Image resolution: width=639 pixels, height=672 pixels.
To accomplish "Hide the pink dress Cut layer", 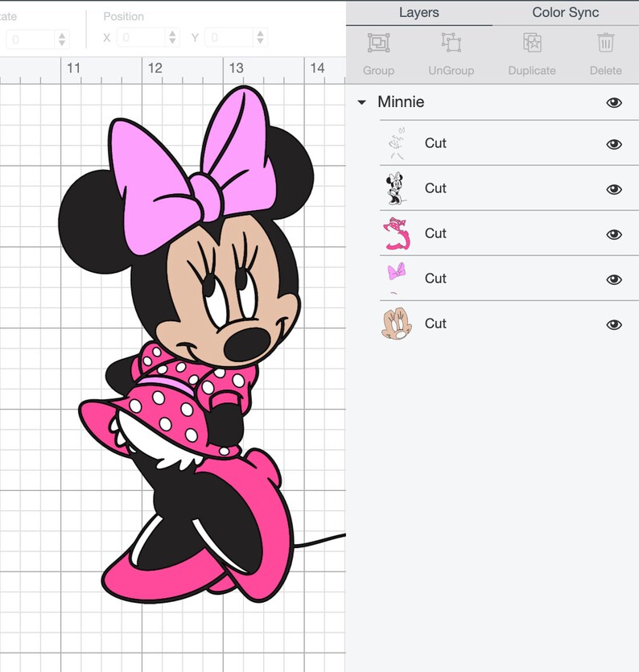I will pos(614,234).
